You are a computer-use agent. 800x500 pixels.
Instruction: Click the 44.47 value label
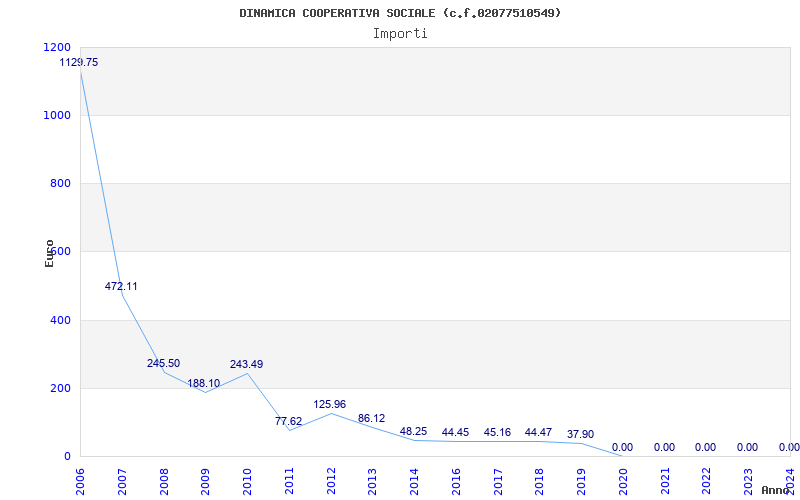pos(538,433)
